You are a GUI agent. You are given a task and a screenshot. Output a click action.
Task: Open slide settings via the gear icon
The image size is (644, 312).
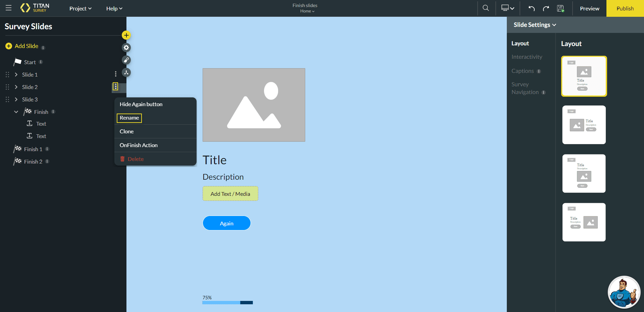(126, 47)
